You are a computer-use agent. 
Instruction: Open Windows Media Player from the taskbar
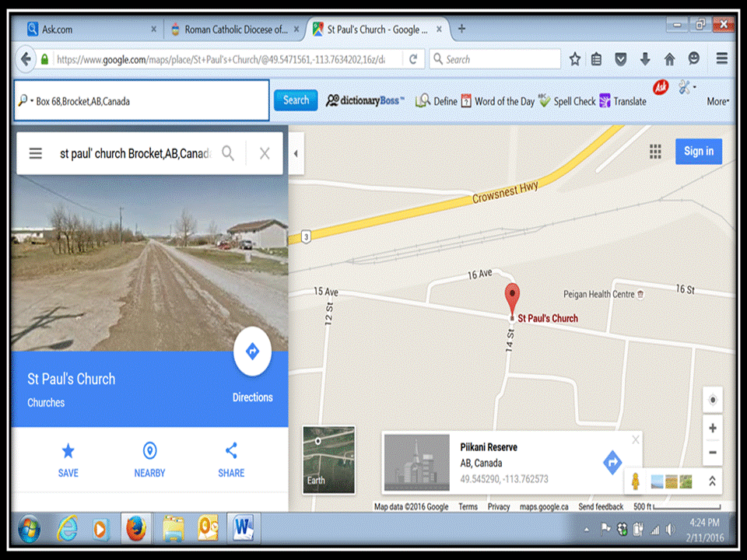[x=100, y=529]
